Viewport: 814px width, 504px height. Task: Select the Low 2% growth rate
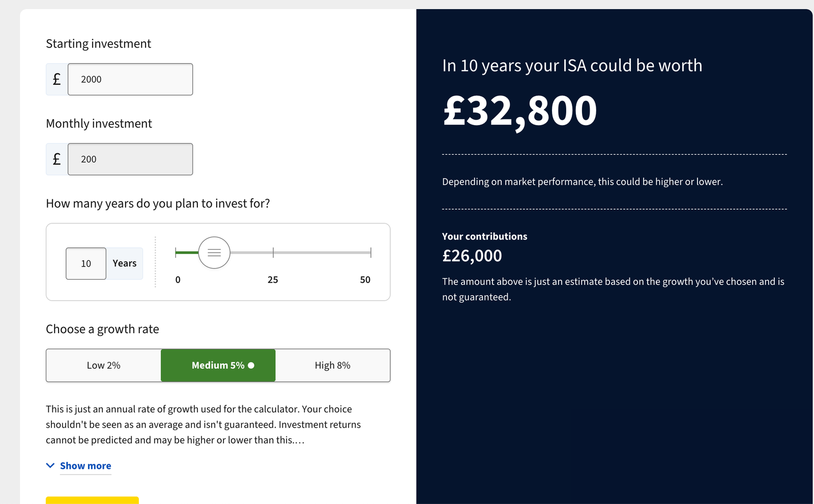click(103, 365)
